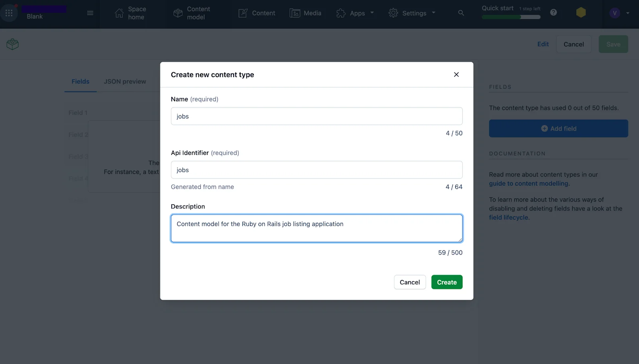The width and height of the screenshot is (639, 364).
Task: Open the hamburger sidebar menu
Action: 90,13
